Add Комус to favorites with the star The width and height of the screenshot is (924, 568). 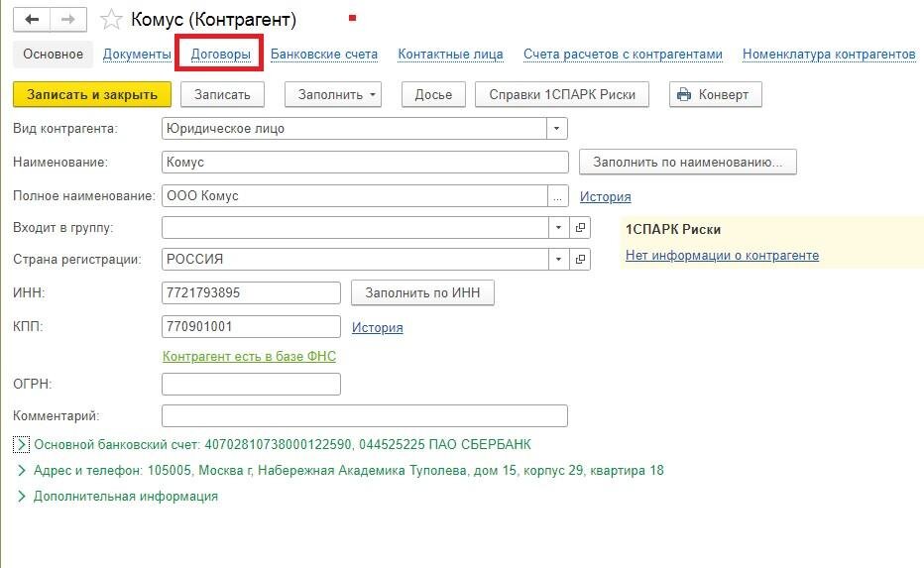[x=111, y=20]
